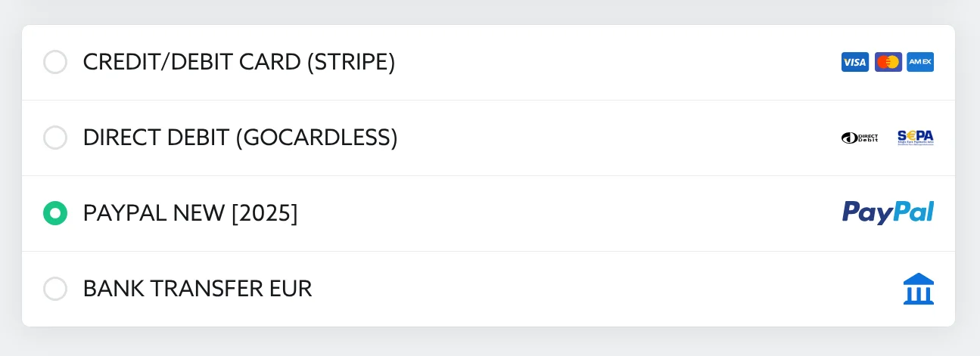Click the word NEW in PayPal option
980x356 pixels.
(x=200, y=213)
